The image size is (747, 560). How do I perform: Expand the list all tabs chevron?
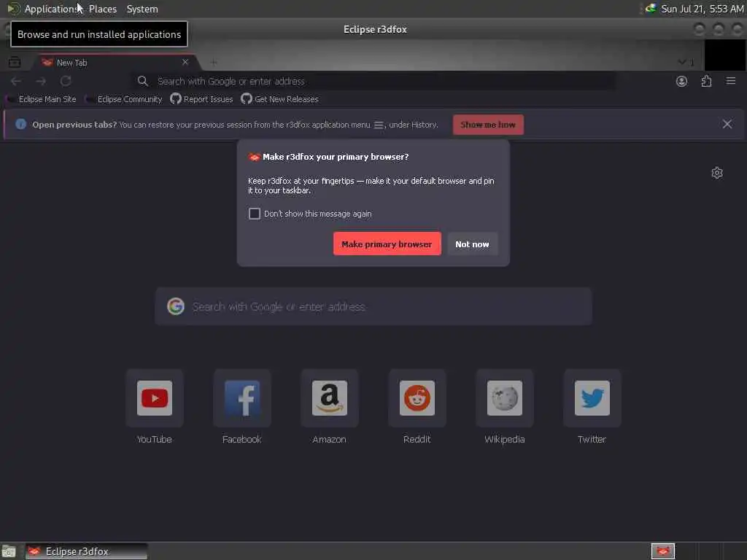click(682, 62)
